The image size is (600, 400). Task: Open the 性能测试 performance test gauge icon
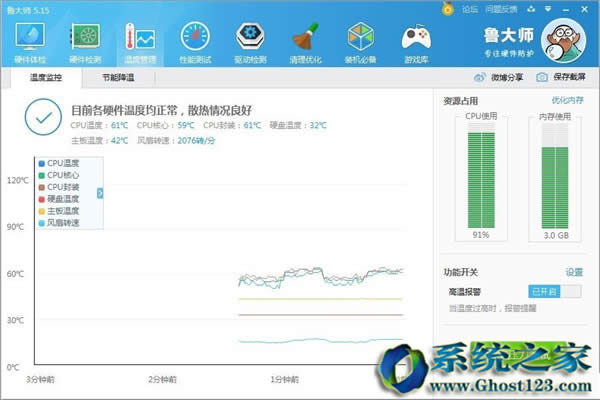pyautogui.click(x=195, y=40)
